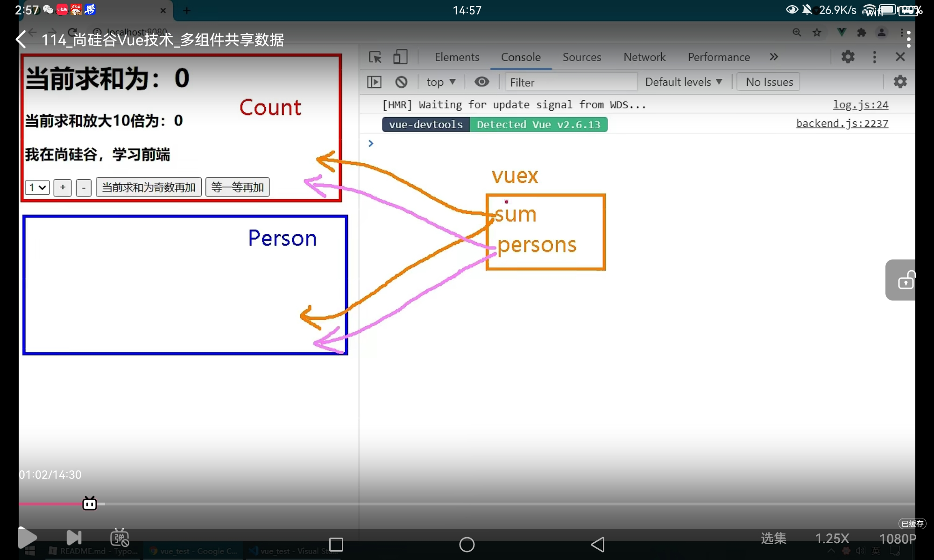Open the Network tab

click(644, 57)
